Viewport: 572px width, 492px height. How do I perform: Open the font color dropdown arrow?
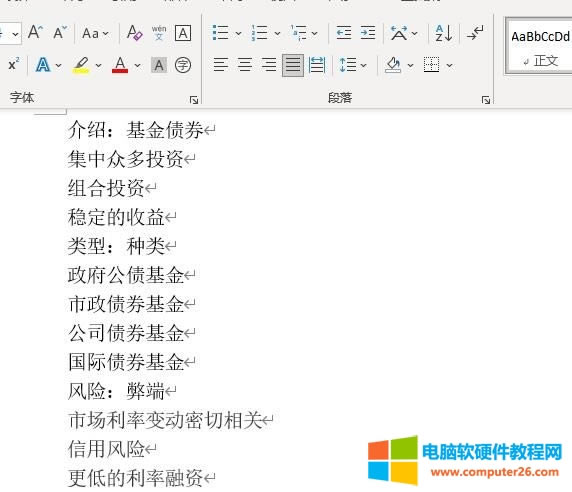(137, 66)
